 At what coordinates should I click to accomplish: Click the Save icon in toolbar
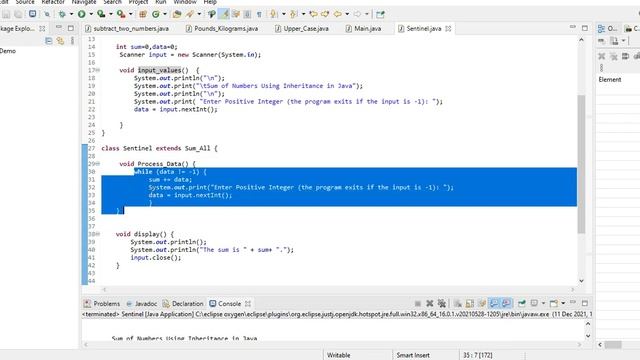[6, 14]
